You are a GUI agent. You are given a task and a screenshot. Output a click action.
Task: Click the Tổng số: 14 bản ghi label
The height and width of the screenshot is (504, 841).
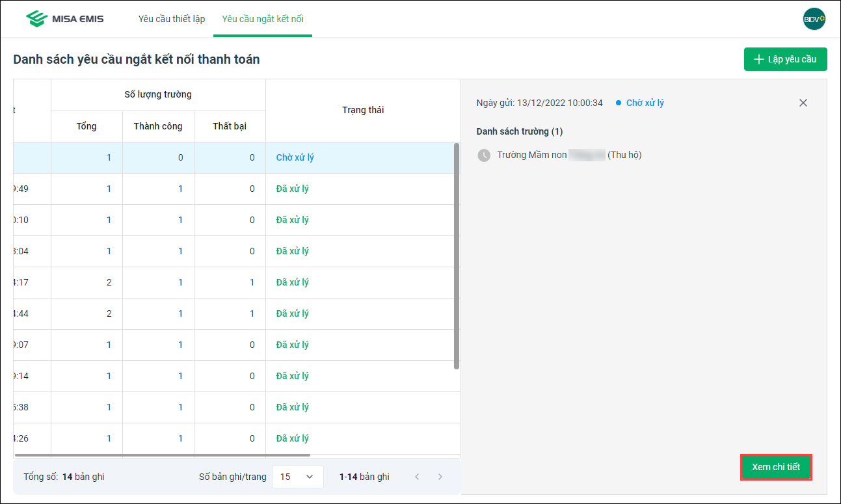64,477
